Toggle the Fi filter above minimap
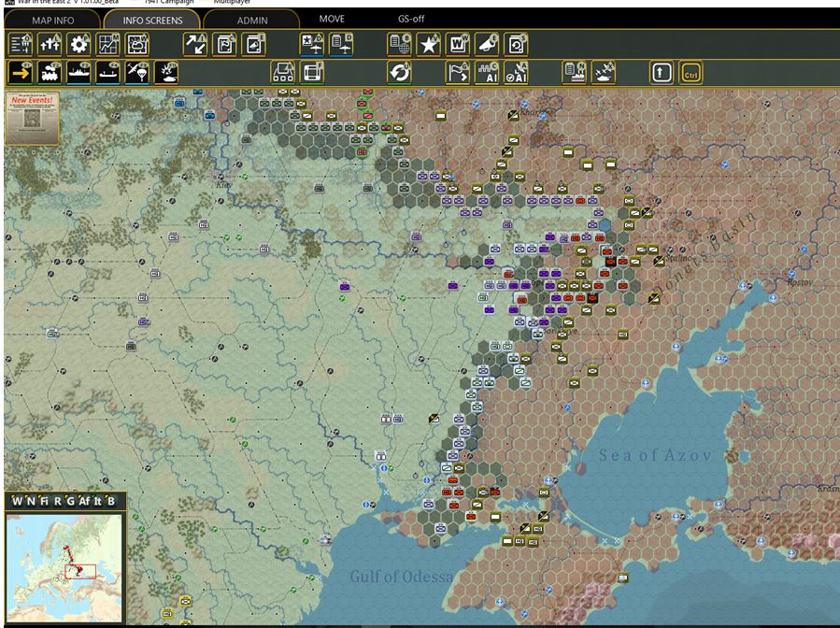Viewport: 840px width, 628px height. [x=44, y=501]
